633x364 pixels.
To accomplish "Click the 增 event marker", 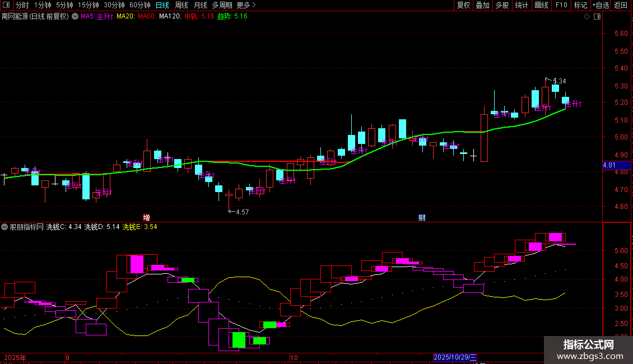I will (x=147, y=217).
